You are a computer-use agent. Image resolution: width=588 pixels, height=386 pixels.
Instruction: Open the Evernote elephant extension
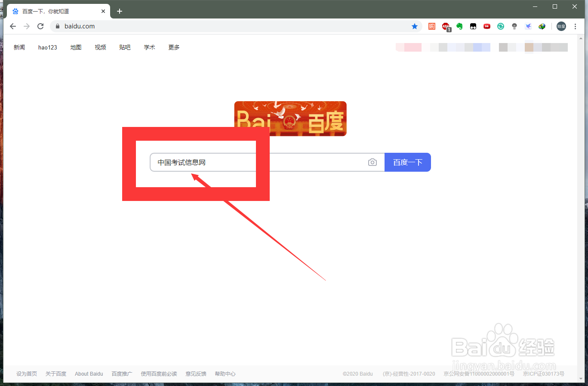point(459,26)
